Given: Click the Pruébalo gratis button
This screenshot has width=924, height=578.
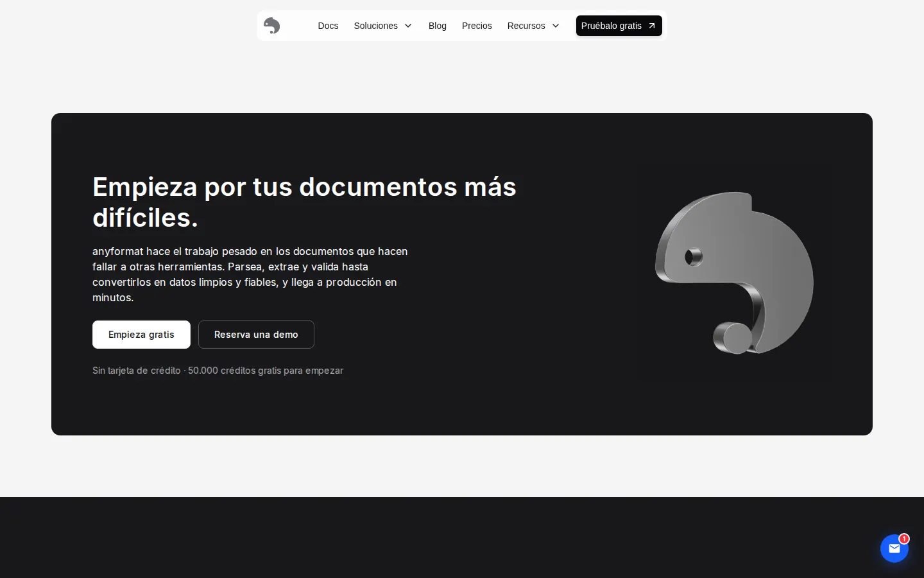Looking at the screenshot, I should click(x=619, y=26).
